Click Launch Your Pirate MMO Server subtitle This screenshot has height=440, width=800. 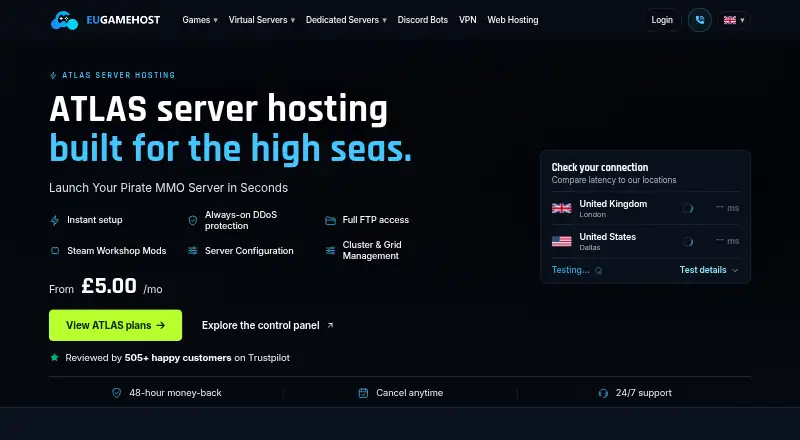(x=168, y=188)
